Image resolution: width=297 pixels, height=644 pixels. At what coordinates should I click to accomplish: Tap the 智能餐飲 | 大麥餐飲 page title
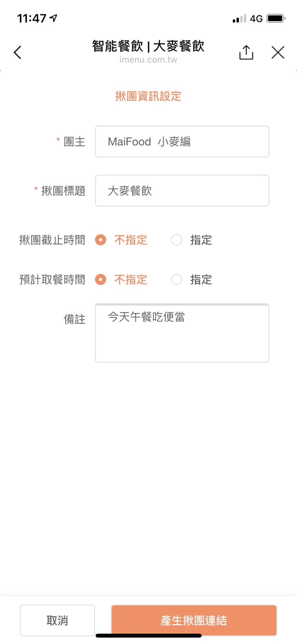click(148, 46)
